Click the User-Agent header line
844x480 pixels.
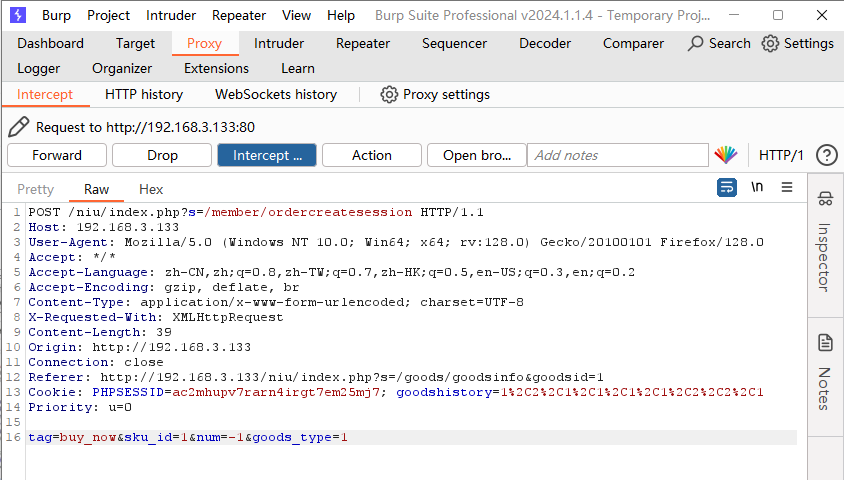396,242
